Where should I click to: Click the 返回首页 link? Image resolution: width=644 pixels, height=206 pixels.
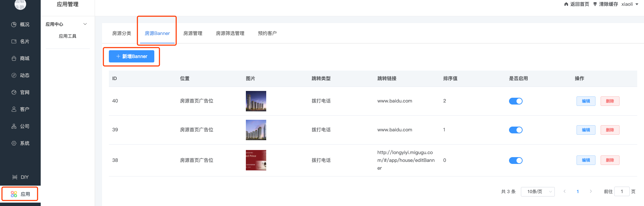(580, 4)
